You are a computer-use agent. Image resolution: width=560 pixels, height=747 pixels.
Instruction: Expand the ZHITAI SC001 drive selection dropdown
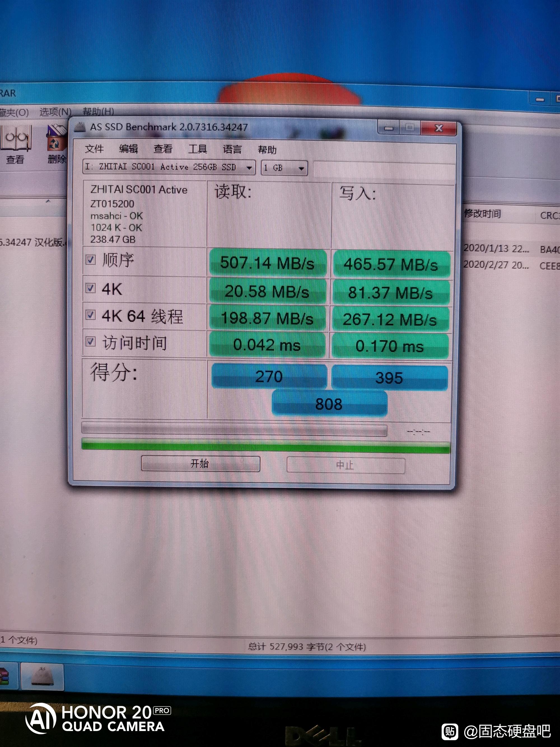tap(249, 168)
